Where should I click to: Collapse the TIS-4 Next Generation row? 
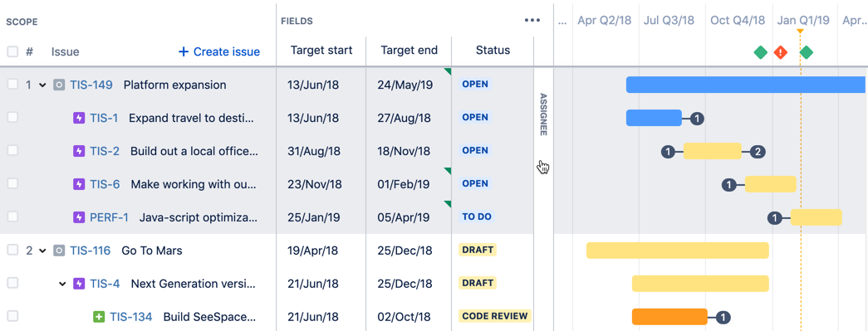[x=62, y=284]
